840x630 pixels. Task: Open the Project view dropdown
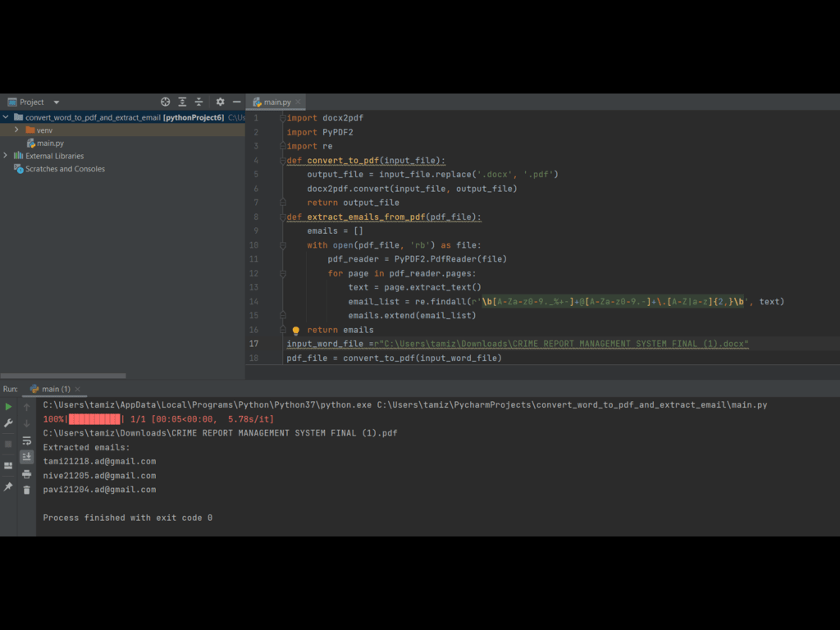pyautogui.click(x=57, y=103)
